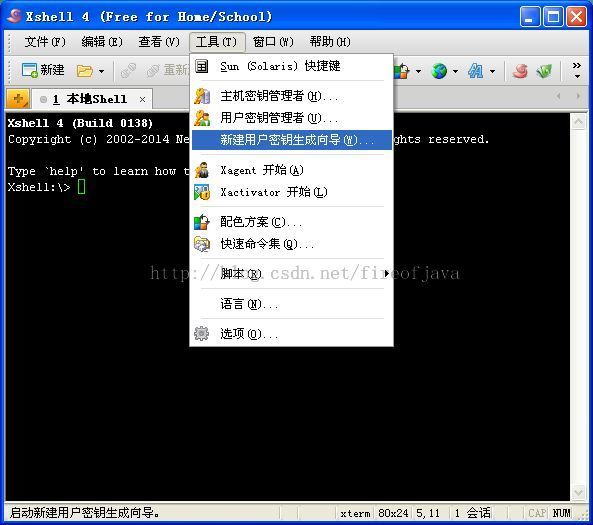Image resolution: width=593 pixels, height=525 pixels.
Task: Close the 本地Shell tab
Action: tap(142, 99)
